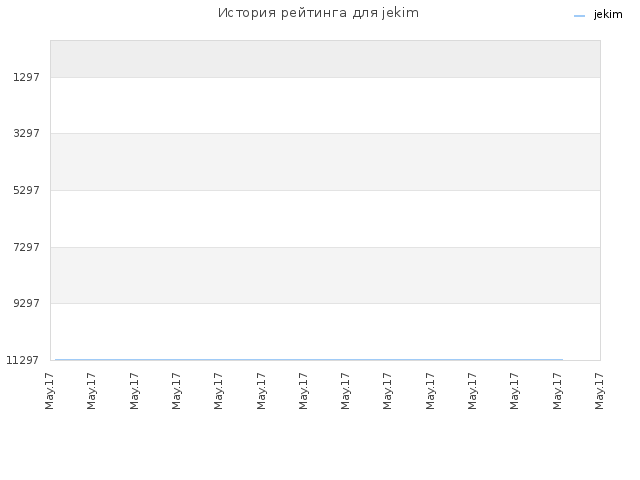
Task: Click gray band between 7297 and 9297
Action: point(325,276)
